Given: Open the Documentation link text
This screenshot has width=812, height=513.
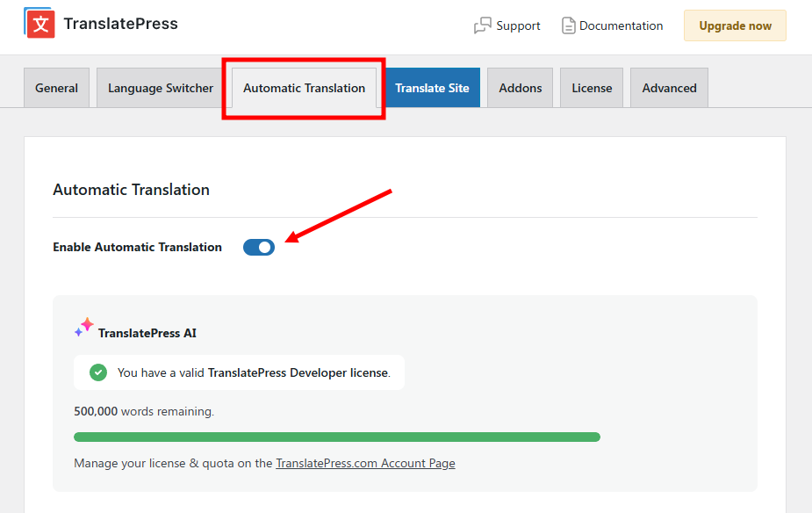Looking at the screenshot, I should 621,25.
